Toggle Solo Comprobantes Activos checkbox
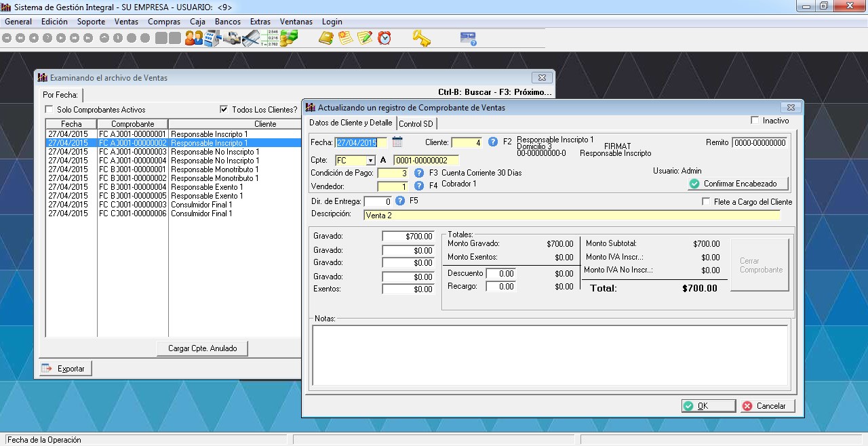The height and width of the screenshot is (446, 868). click(x=49, y=110)
